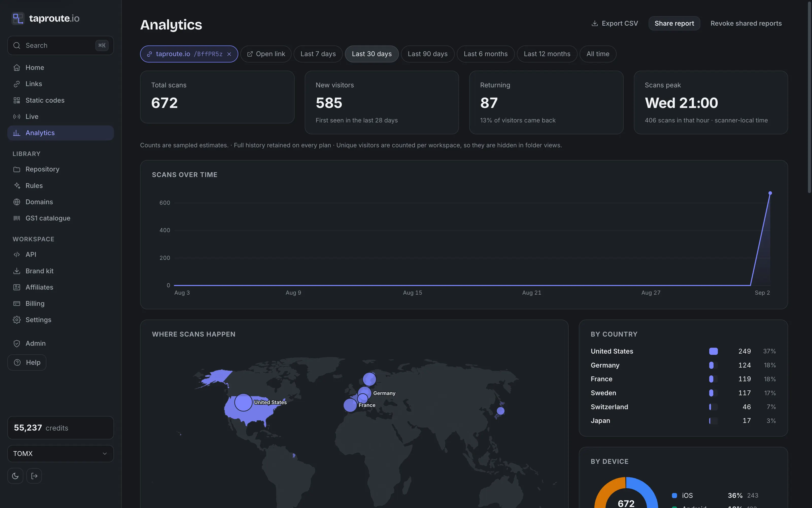
Task: Click the Open link button
Action: [x=266, y=54]
